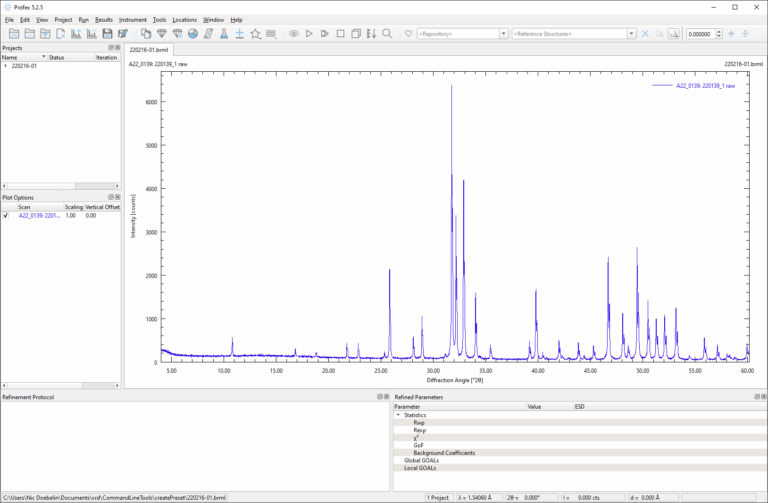Open the Reference Structures dropdown
The image size is (768, 503).
tap(631, 34)
